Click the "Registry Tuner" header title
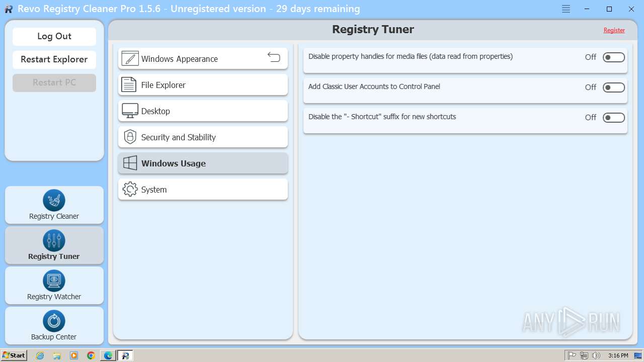Viewport: 644px width, 362px height. 373,29
